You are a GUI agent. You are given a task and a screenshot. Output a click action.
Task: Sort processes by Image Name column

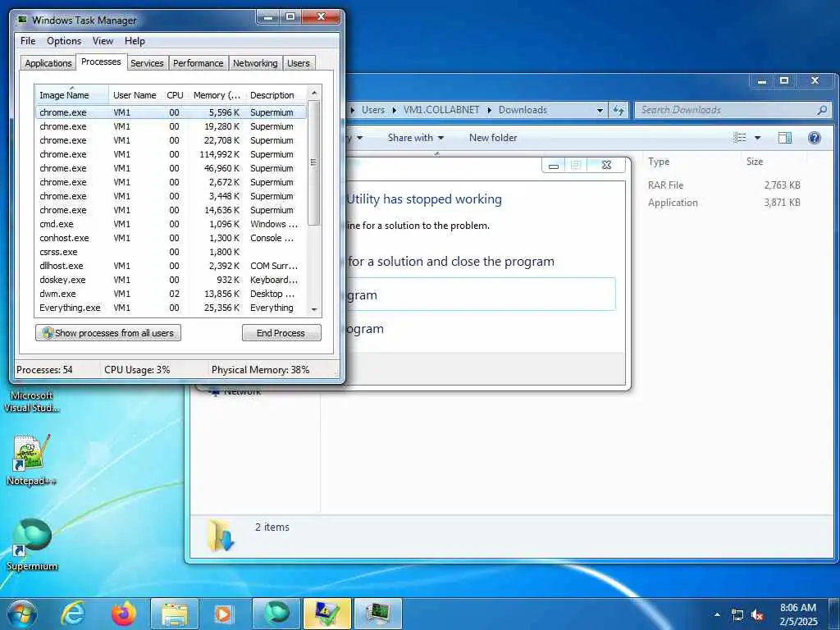coord(72,95)
